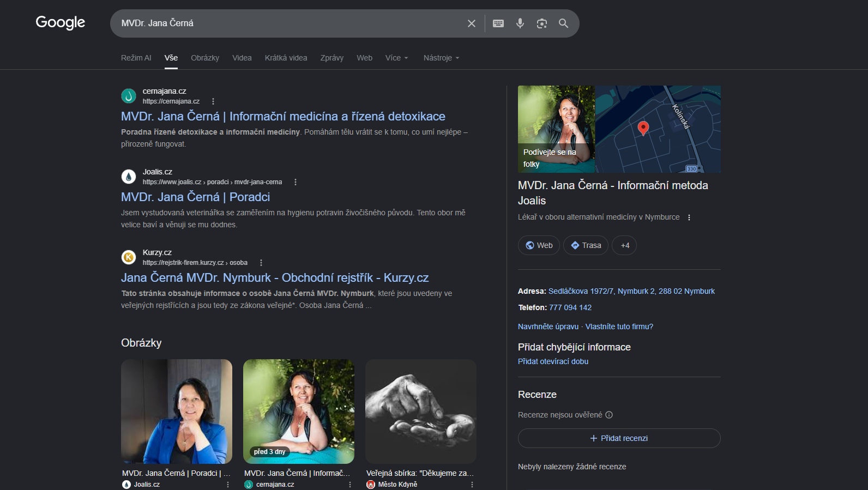This screenshot has width=868, height=490.
Task: View photos via Podívejte se na fotky
Action: click(556, 129)
